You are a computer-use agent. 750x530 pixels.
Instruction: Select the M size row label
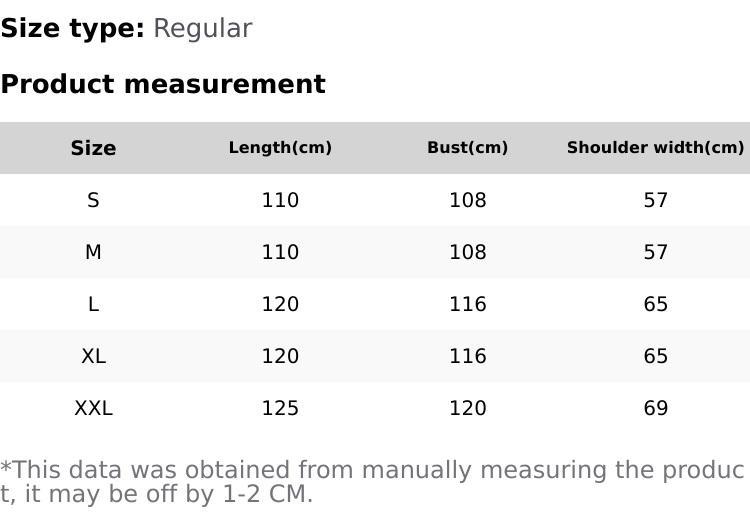[93, 252]
